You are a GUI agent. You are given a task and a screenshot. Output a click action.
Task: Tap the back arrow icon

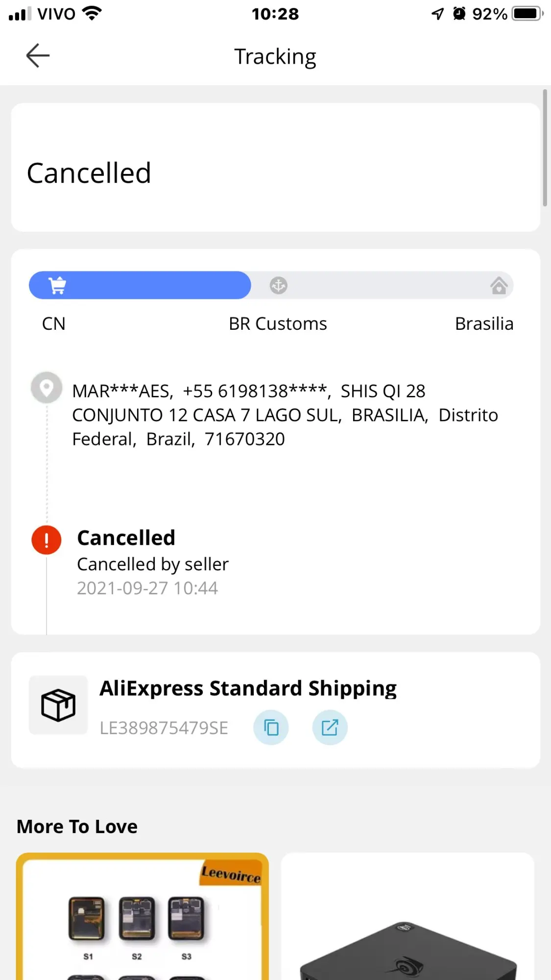[38, 55]
